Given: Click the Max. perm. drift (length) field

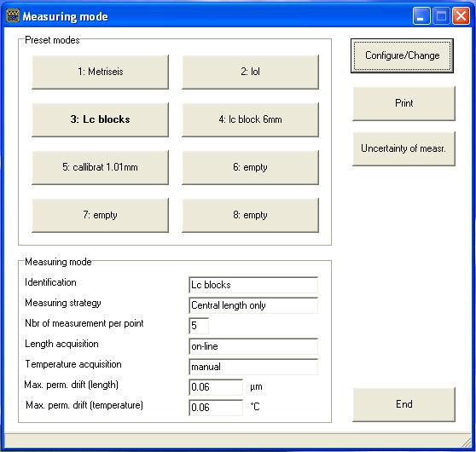Looking at the screenshot, I should 216,387.
